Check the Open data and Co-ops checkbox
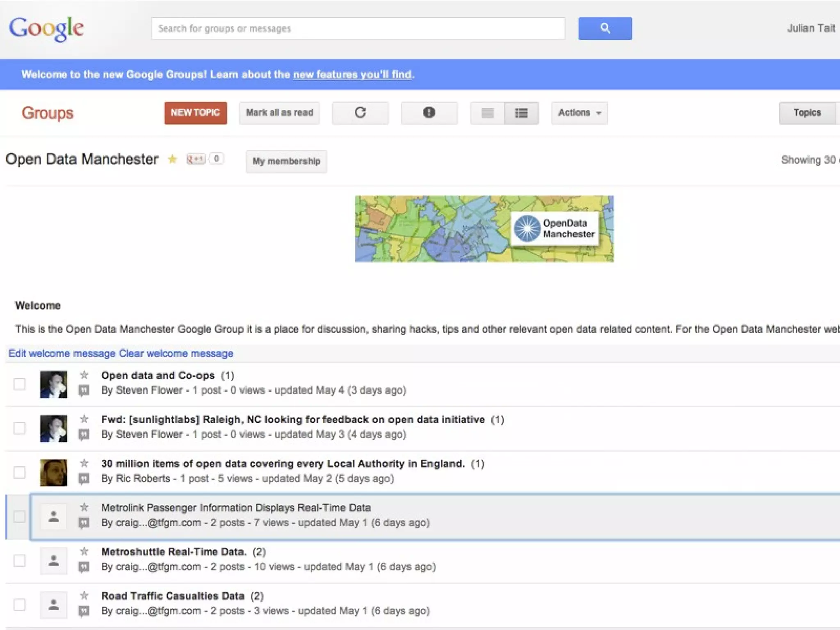Screen dimensions: 840x630 click(x=19, y=384)
